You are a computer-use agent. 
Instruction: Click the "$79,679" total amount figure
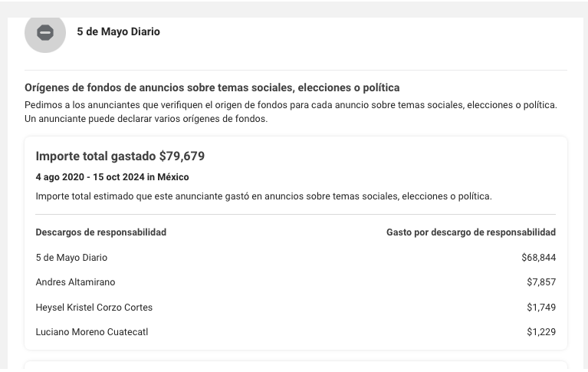182,156
